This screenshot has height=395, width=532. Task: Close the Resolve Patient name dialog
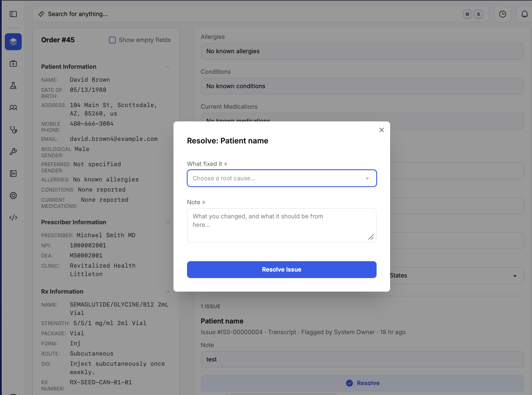click(x=382, y=130)
